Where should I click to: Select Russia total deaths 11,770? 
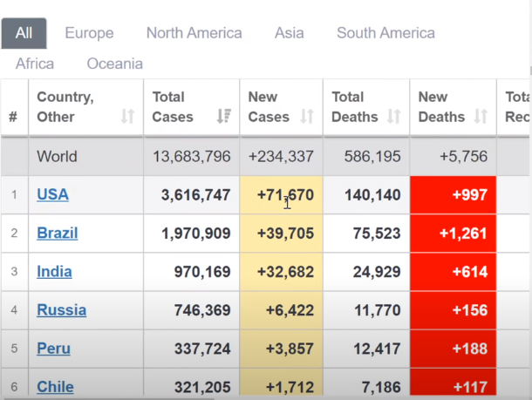click(378, 310)
